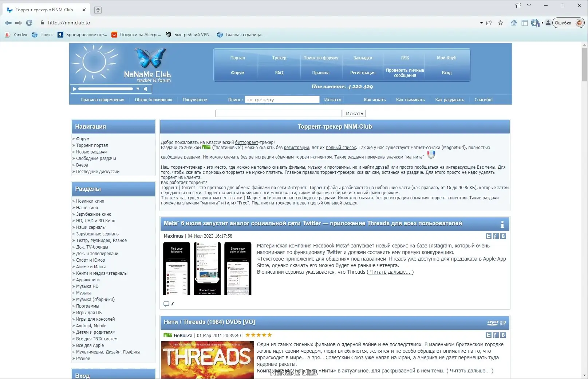Open the Регистрация menu item
The width and height of the screenshot is (588, 379).
(363, 73)
